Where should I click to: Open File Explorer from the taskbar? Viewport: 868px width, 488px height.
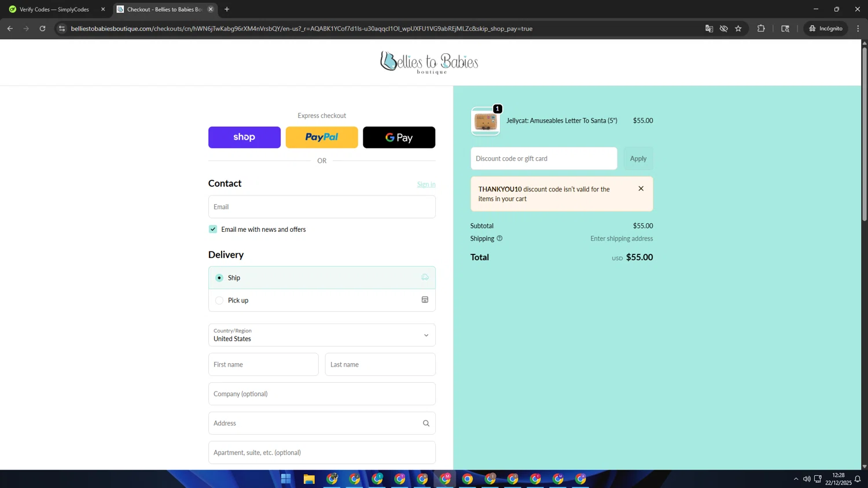(x=309, y=479)
